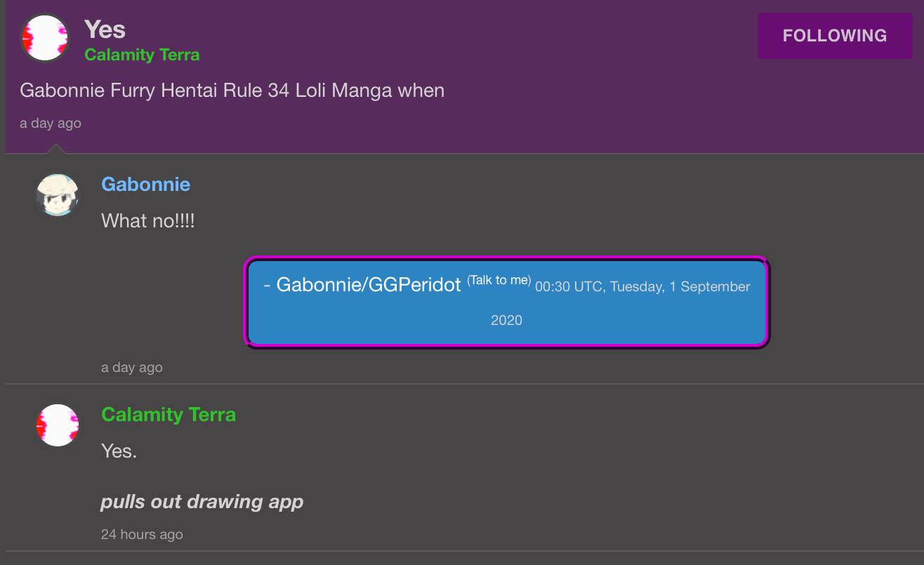Open Gabonnie's profile avatar picture
This screenshot has width=924, height=565.
[x=58, y=195]
